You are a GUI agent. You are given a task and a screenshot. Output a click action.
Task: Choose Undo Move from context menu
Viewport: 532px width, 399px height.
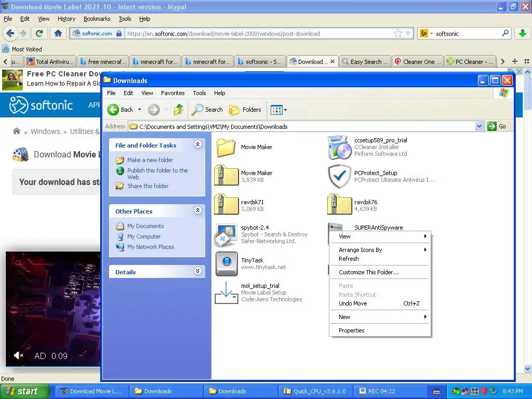[x=380, y=303]
